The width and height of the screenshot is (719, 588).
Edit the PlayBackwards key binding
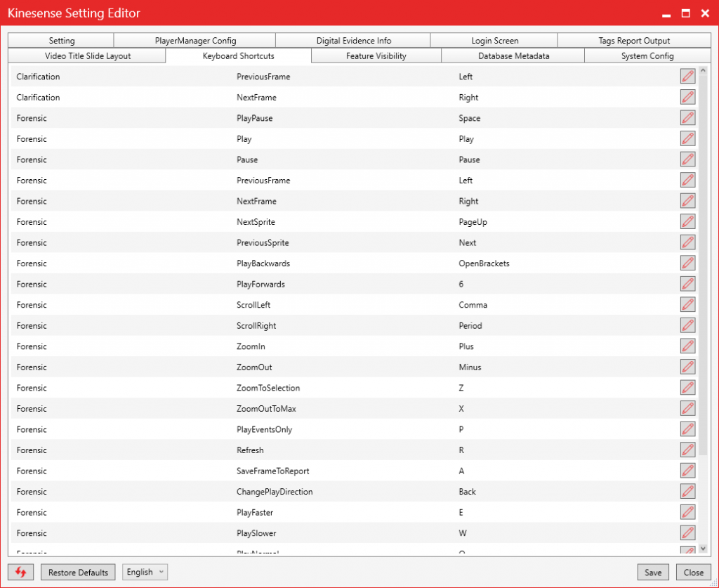687,263
